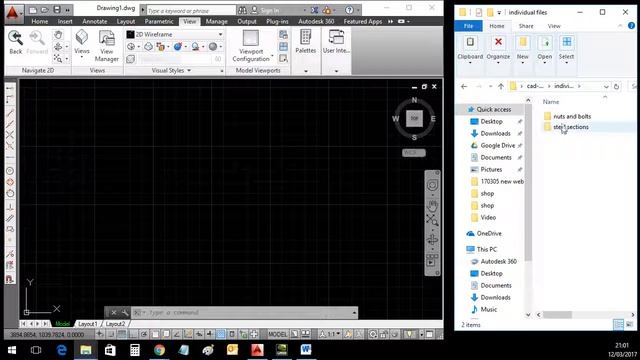Image resolution: width=640 pixels, height=360 pixels.
Task: Open the annotation scale 1:1 dropdown
Action: (330, 334)
